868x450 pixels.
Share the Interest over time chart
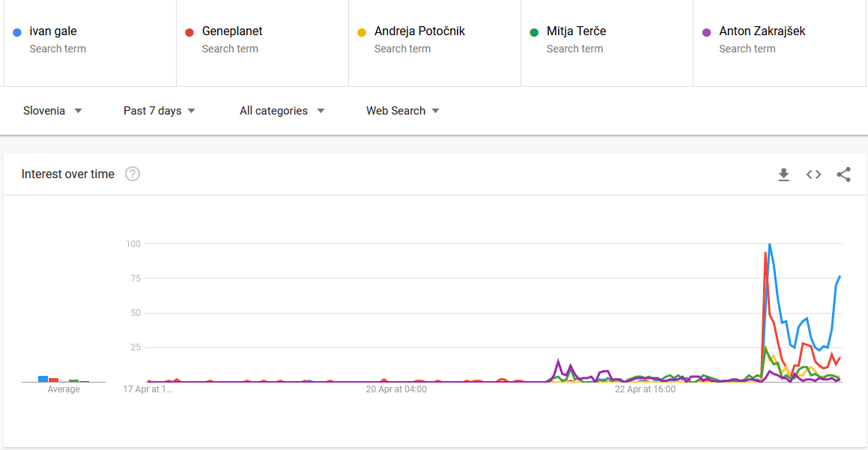(x=843, y=174)
